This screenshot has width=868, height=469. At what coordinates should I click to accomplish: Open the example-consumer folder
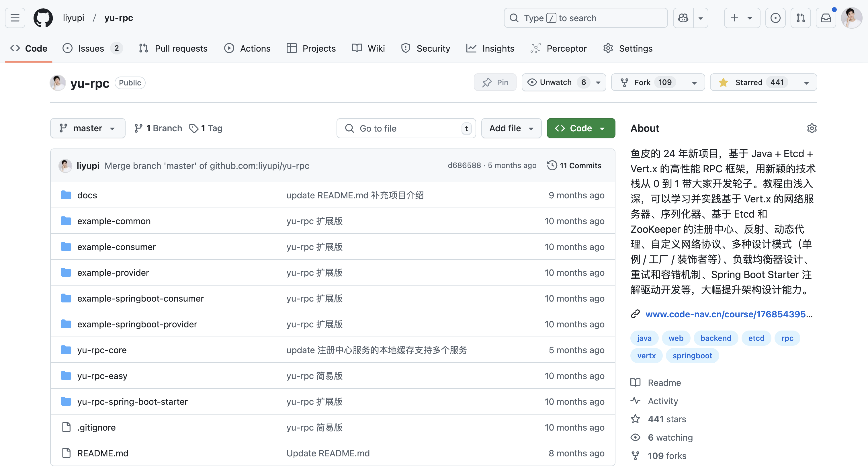[x=116, y=247]
